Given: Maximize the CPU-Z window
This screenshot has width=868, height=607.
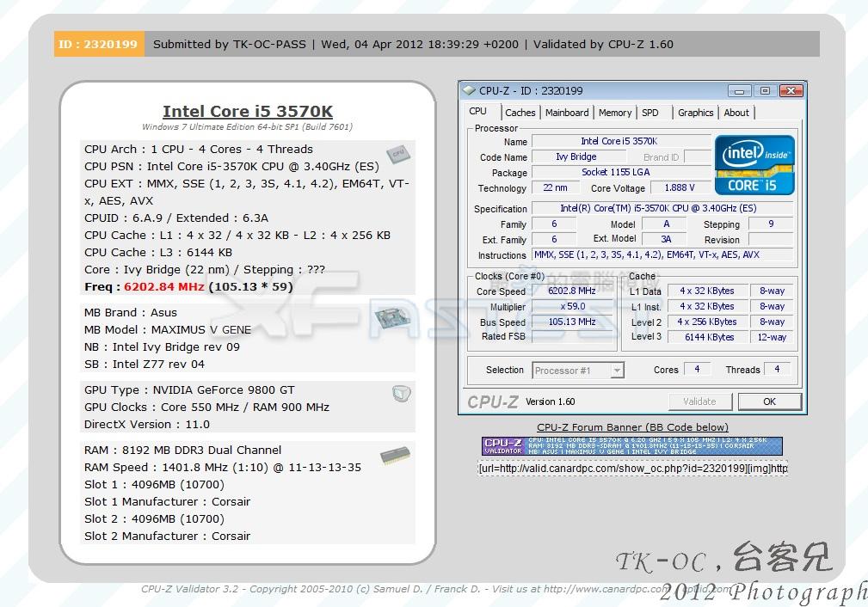Looking at the screenshot, I should point(765,91).
